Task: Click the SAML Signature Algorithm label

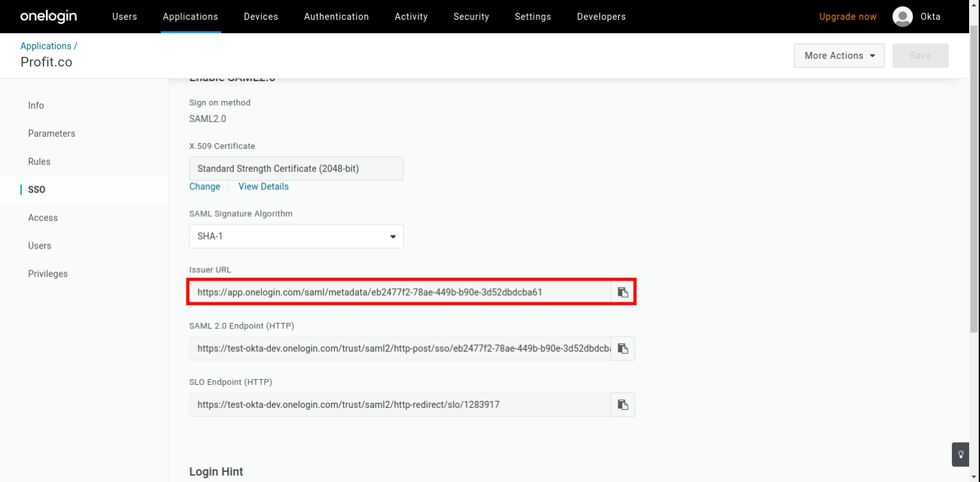Action: click(241, 214)
